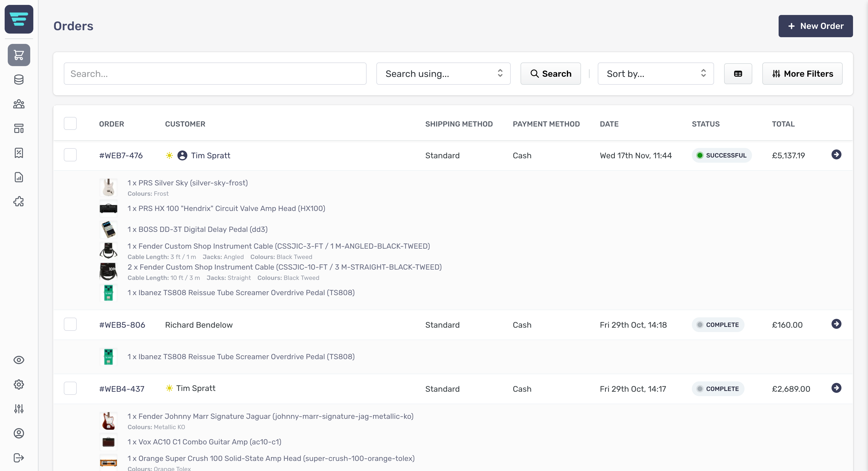Open order #WEB4-437 with its arrow icon
Screen dimensions: 868x471
tap(836, 388)
